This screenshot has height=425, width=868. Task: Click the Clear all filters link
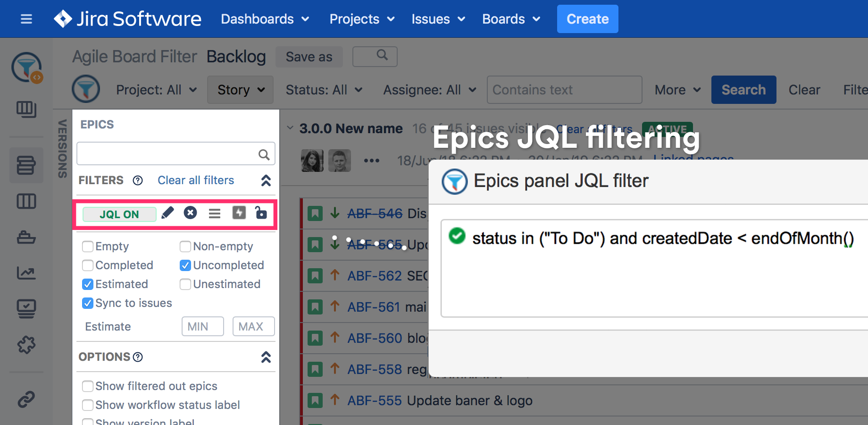[x=195, y=180]
